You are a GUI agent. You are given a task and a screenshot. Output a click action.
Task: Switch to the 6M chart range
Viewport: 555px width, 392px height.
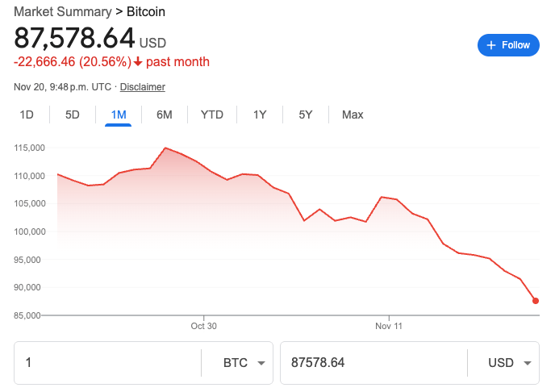[165, 115]
